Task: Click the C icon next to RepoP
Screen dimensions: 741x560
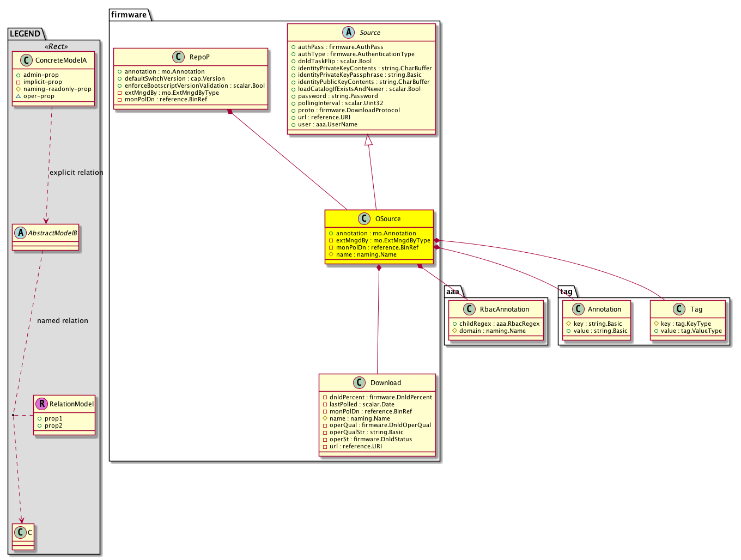Action: pos(178,57)
